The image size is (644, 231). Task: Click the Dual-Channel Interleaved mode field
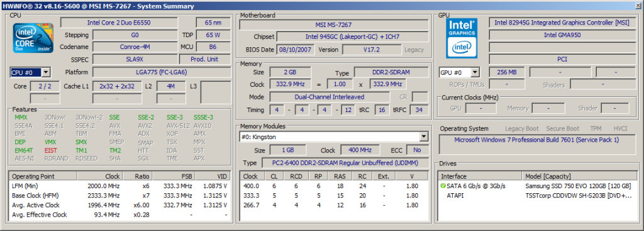(330, 97)
